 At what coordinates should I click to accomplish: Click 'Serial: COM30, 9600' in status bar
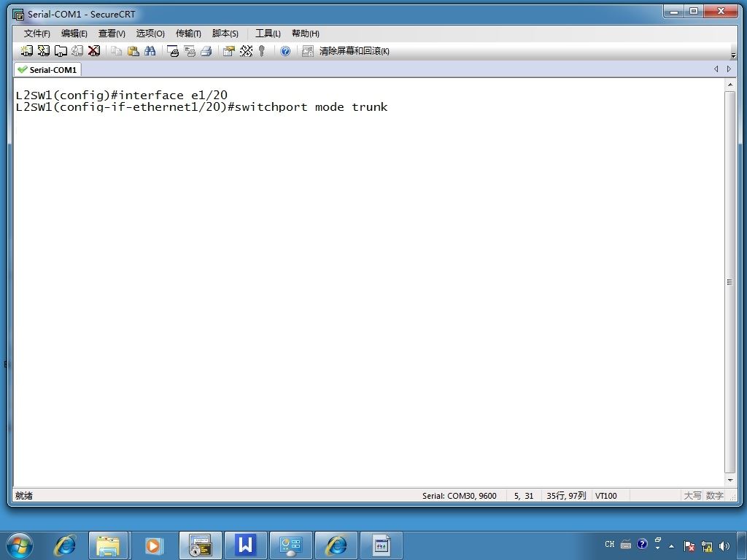[460, 496]
